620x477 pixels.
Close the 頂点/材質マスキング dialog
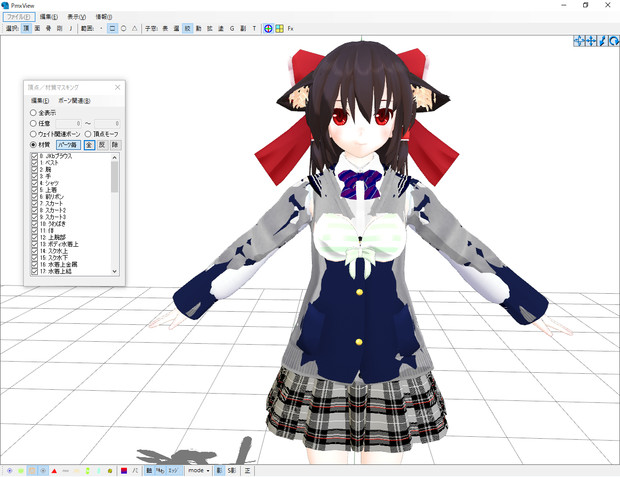pyautogui.click(x=117, y=87)
